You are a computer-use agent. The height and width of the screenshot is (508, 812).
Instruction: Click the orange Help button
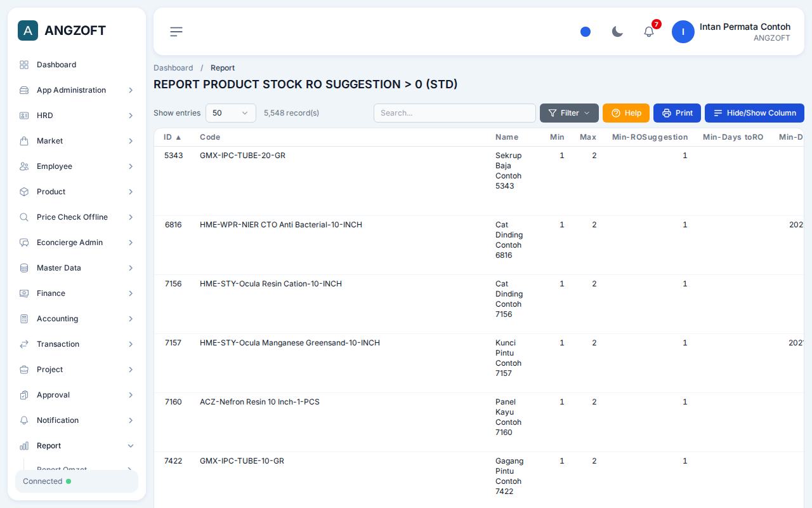pyautogui.click(x=626, y=113)
